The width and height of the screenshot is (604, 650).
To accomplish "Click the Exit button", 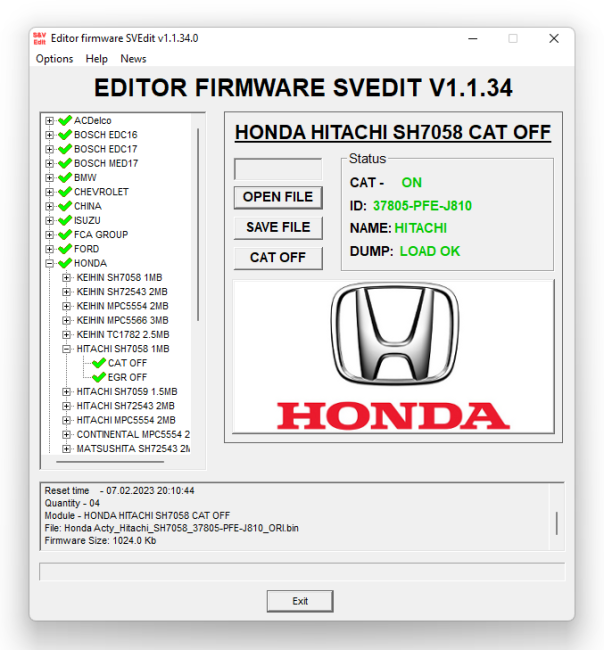I will coord(300,601).
